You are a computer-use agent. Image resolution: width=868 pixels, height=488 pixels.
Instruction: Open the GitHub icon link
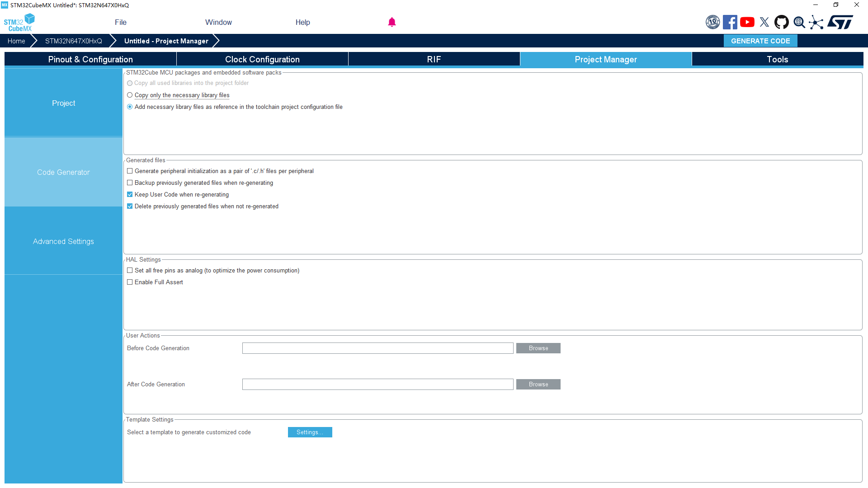point(782,22)
